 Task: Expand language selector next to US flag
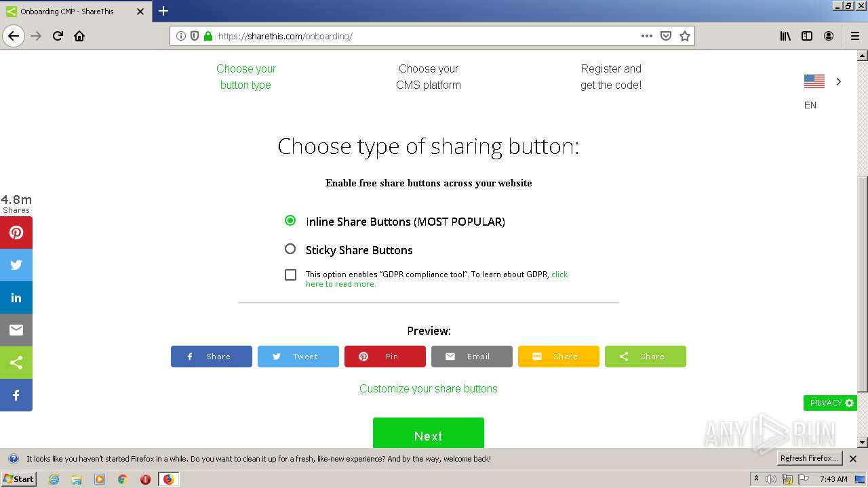pyautogui.click(x=839, y=81)
